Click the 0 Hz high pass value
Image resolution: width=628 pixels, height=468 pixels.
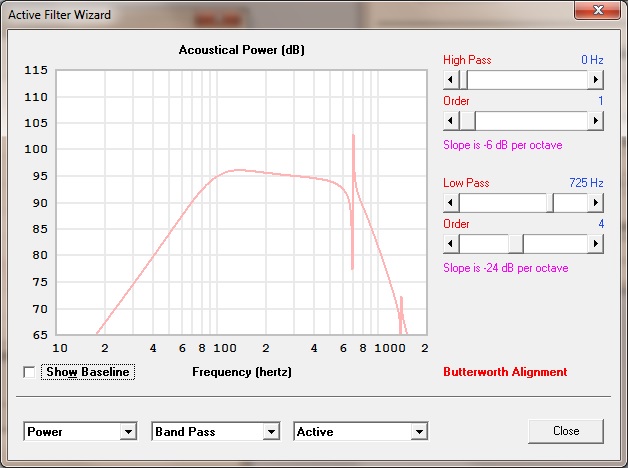(592, 60)
